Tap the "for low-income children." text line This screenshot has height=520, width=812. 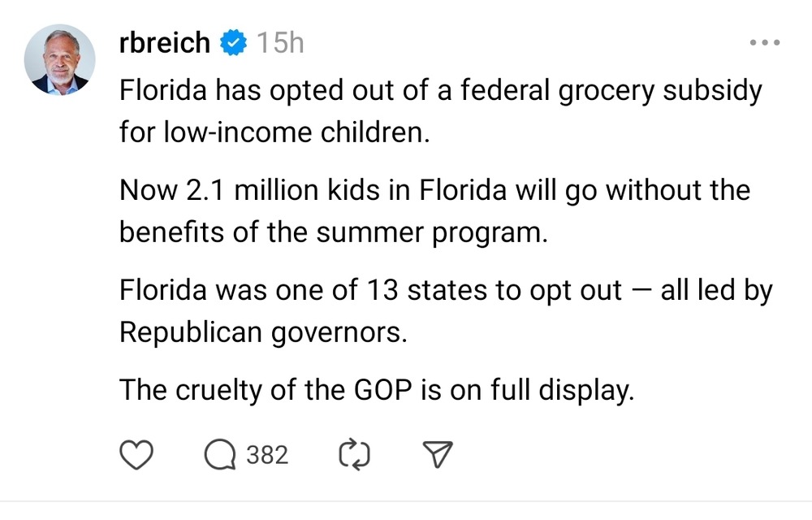click(x=275, y=132)
